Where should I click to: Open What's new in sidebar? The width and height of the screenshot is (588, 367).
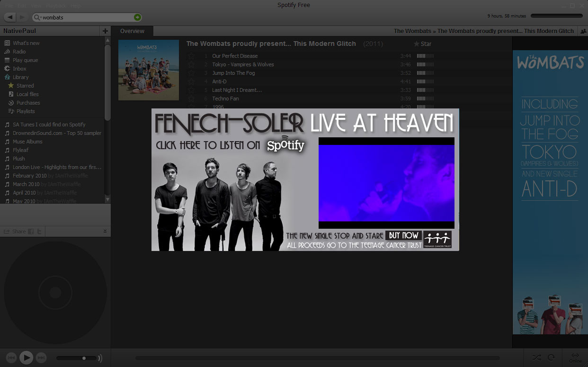coord(26,43)
